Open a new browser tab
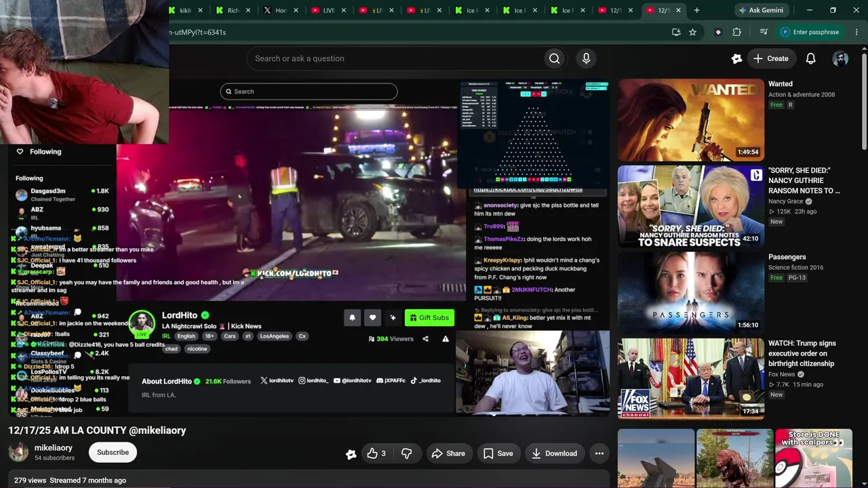Viewport: 868px width, 488px height. click(x=696, y=10)
